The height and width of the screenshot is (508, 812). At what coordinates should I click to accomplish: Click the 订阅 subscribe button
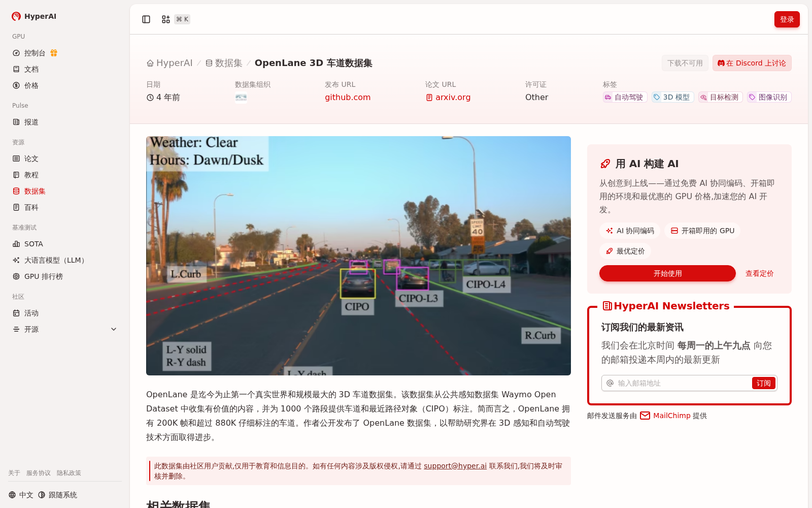(763, 383)
